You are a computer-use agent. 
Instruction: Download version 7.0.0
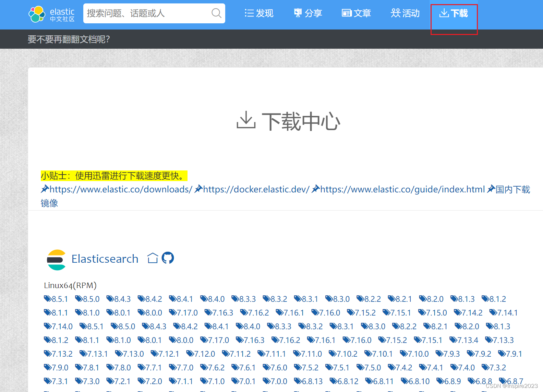(x=275, y=381)
